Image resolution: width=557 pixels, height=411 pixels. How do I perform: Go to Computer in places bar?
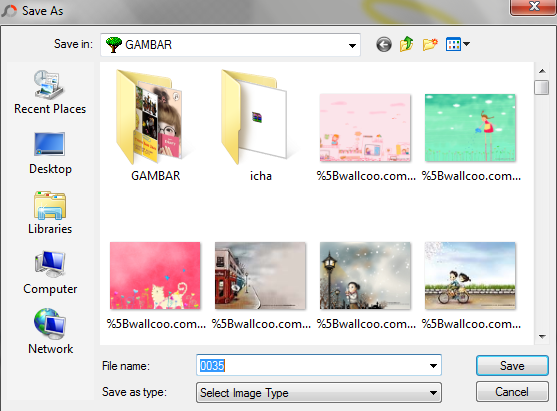point(50,273)
